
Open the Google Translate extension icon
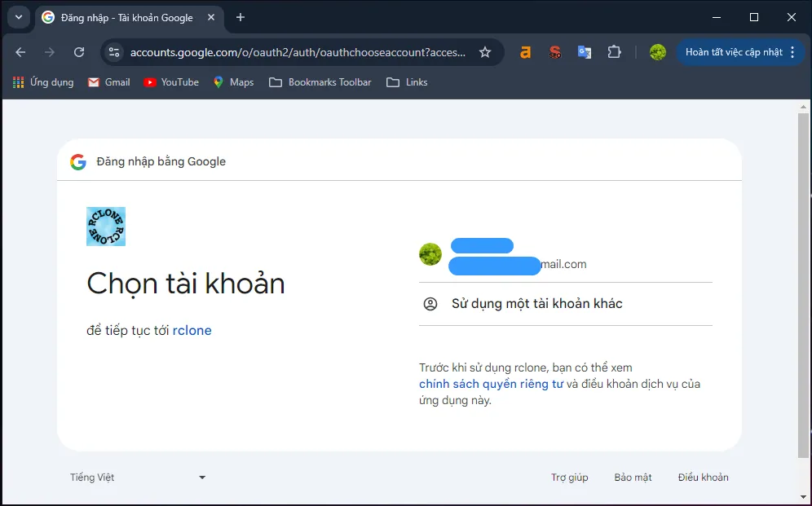pyautogui.click(x=585, y=51)
